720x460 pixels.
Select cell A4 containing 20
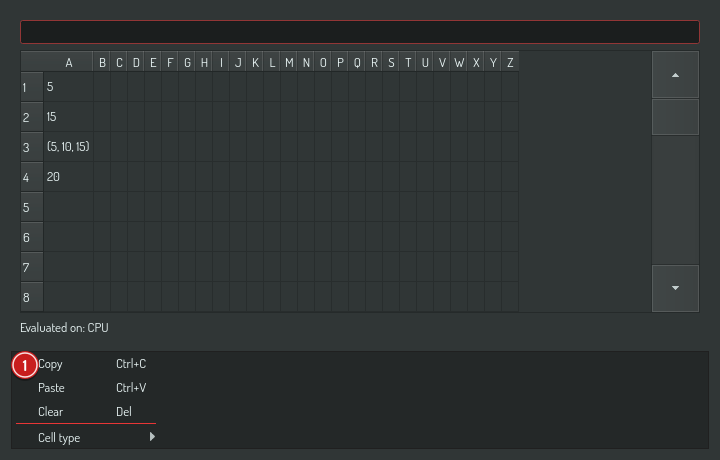pyautogui.click(x=68, y=177)
